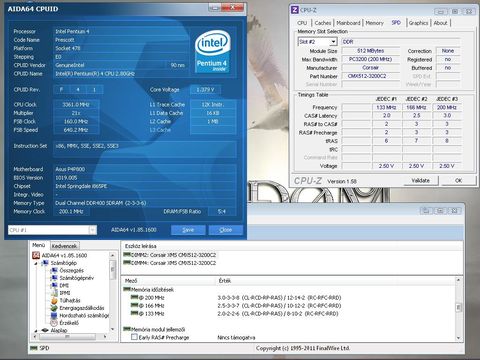Image resolution: width=480 pixels, height=360 pixels.
Task: Click the tree panel horizontal scrollbar
Action: point(70,337)
